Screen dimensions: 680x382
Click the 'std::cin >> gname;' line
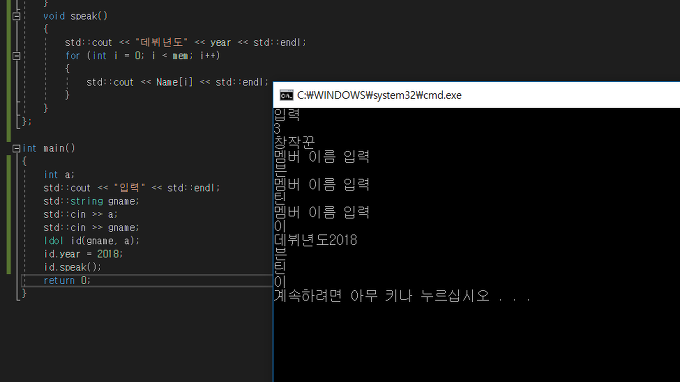(x=91, y=228)
